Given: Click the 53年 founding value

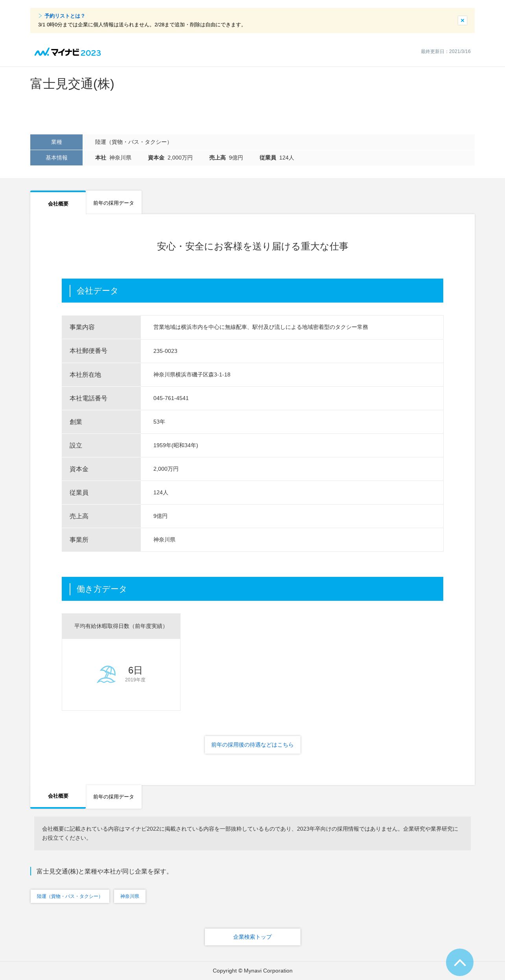Looking at the screenshot, I should click(159, 422).
